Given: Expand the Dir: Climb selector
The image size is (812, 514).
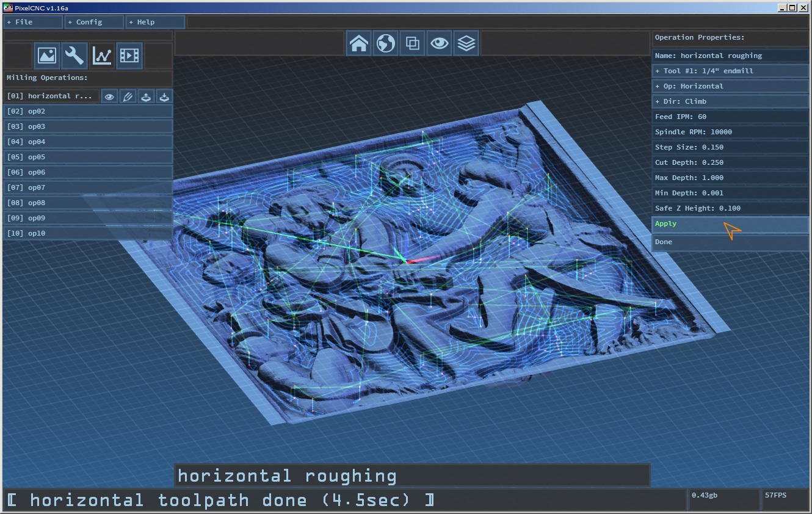Looking at the screenshot, I should pyautogui.click(x=730, y=101).
